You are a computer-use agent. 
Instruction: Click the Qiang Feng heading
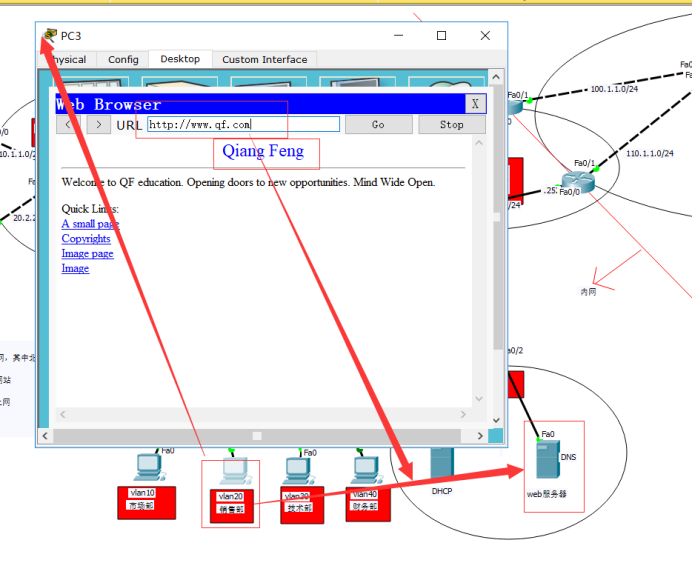(263, 151)
